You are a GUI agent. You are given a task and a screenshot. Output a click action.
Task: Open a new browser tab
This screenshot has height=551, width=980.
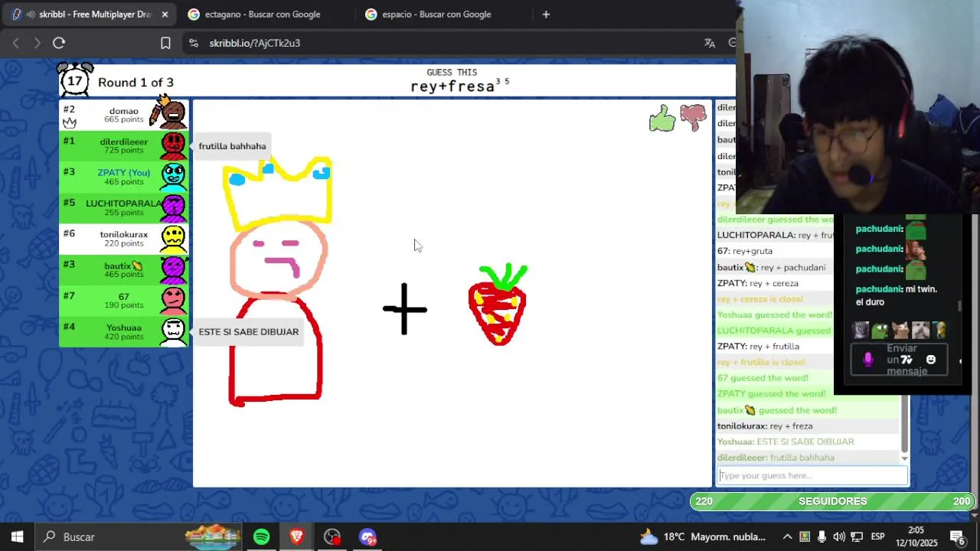tap(546, 14)
